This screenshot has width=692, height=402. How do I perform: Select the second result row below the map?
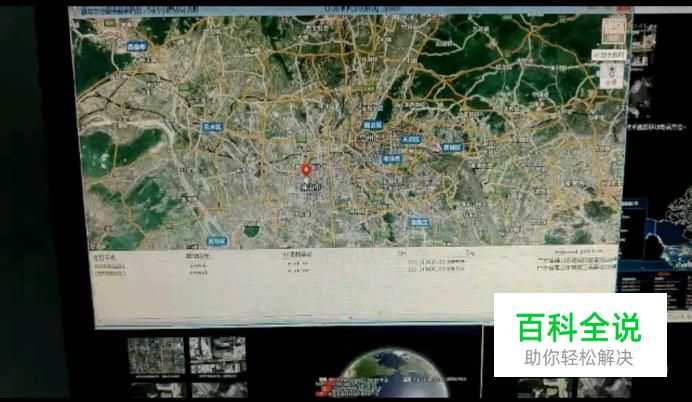click(354, 271)
